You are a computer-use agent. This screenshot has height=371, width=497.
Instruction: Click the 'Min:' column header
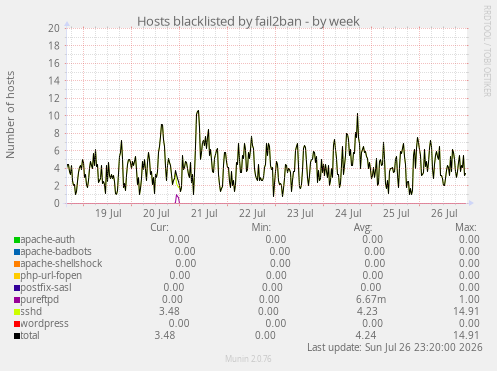pyautogui.click(x=261, y=227)
